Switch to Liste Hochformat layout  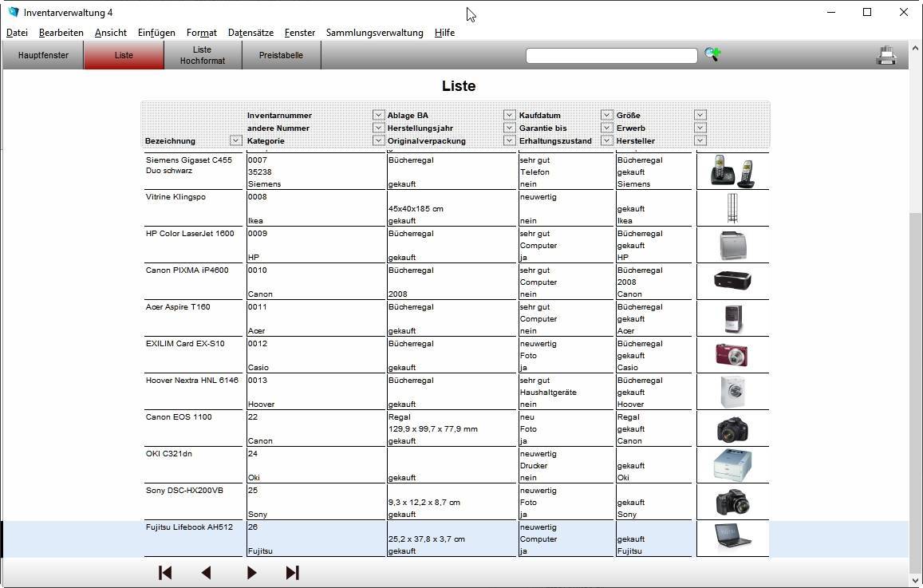pyautogui.click(x=203, y=56)
